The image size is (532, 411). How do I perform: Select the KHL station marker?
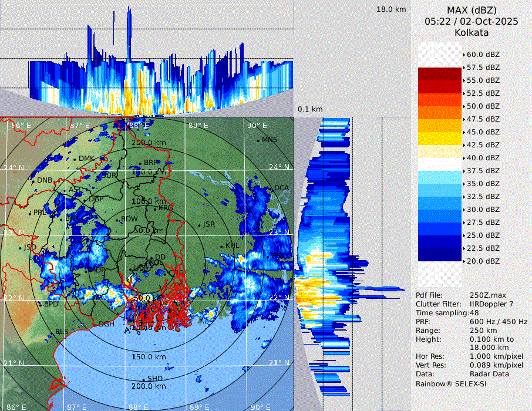(x=222, y=245)
